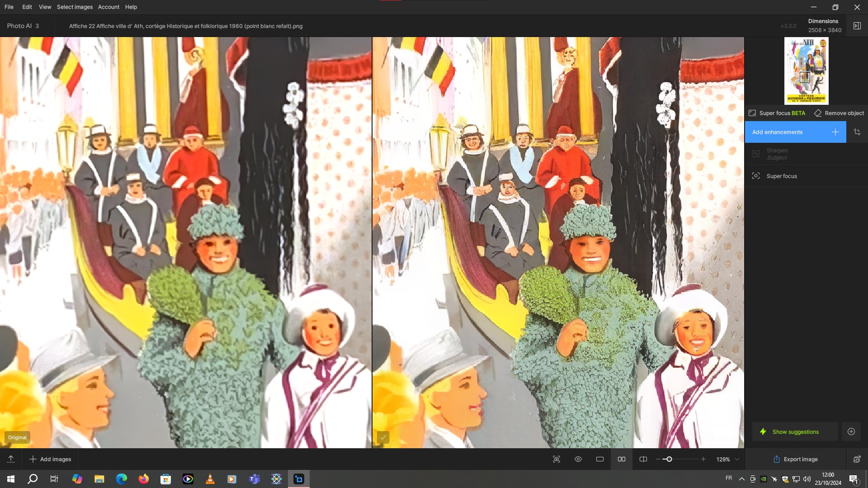Toggle the right side panel icon
Image resolution: width=868 pixels, height=488 pixels.
(x=857, y=26)
